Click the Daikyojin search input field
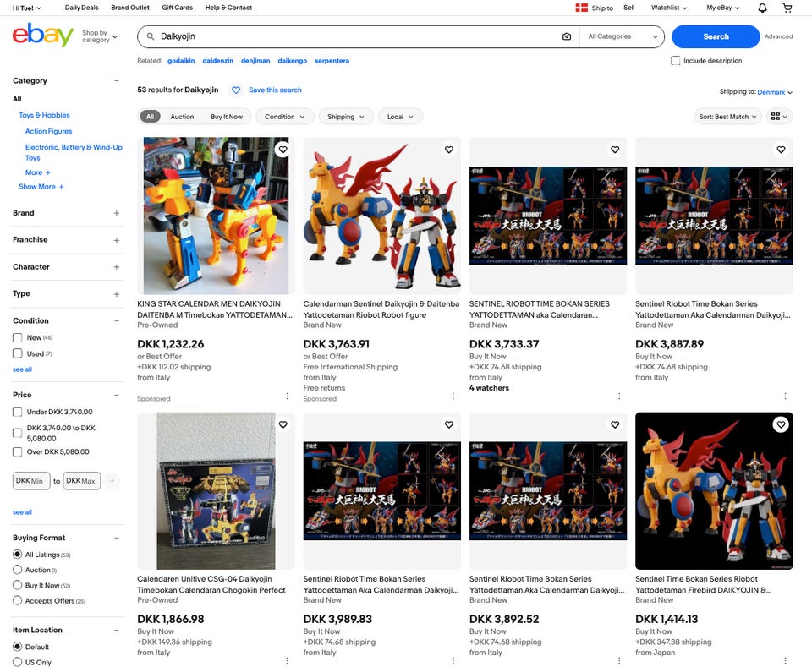The image size is (812, 667). (357, 36)
